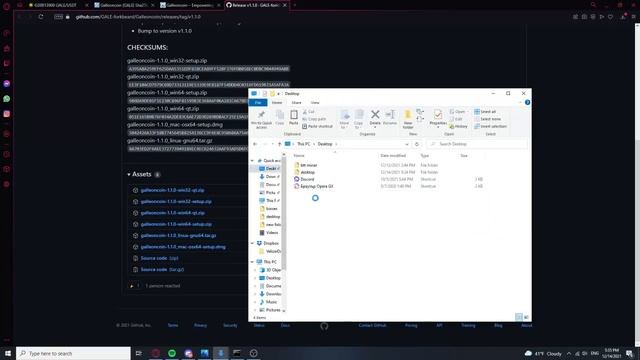Reload the browser page

41,17
